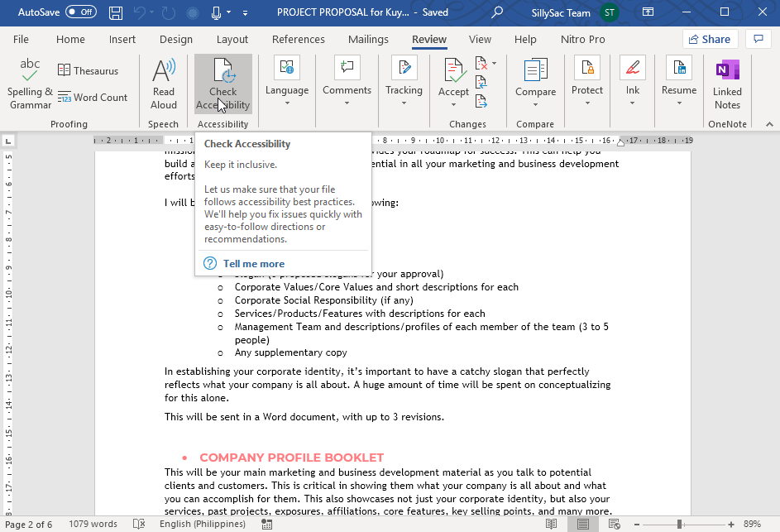Image resolution: width=780 pixels, height=532 pixels.
Task: Run Spelling & Grammar check
Action: point(30,83)
